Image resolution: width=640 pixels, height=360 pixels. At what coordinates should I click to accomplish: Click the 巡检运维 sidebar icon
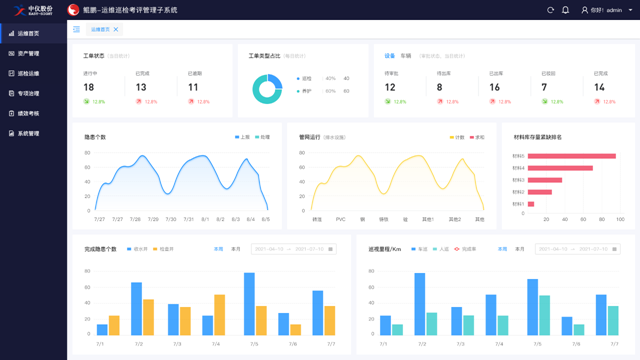point(11,73)
